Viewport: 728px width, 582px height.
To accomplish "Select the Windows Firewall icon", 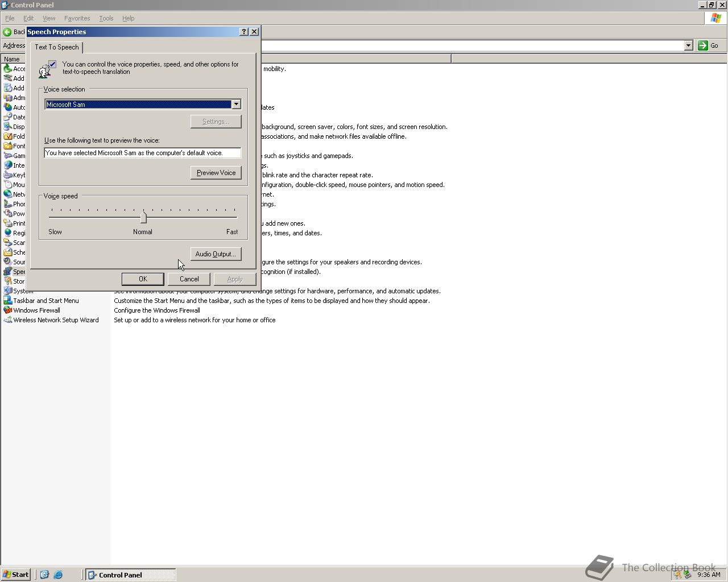I will click(x=8, y=310).
